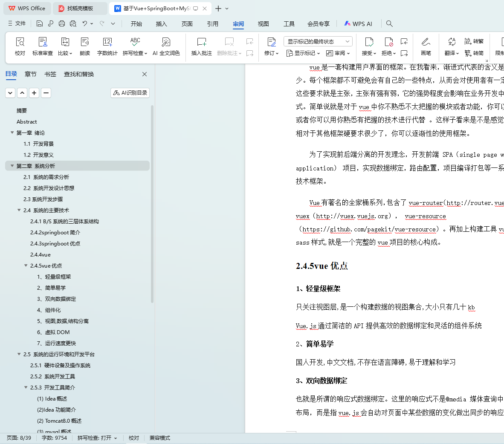504x444 pixels.
Task: Click 页面: 8/39 in status bar
Action: pyautogui.click(x=19, y=438)
